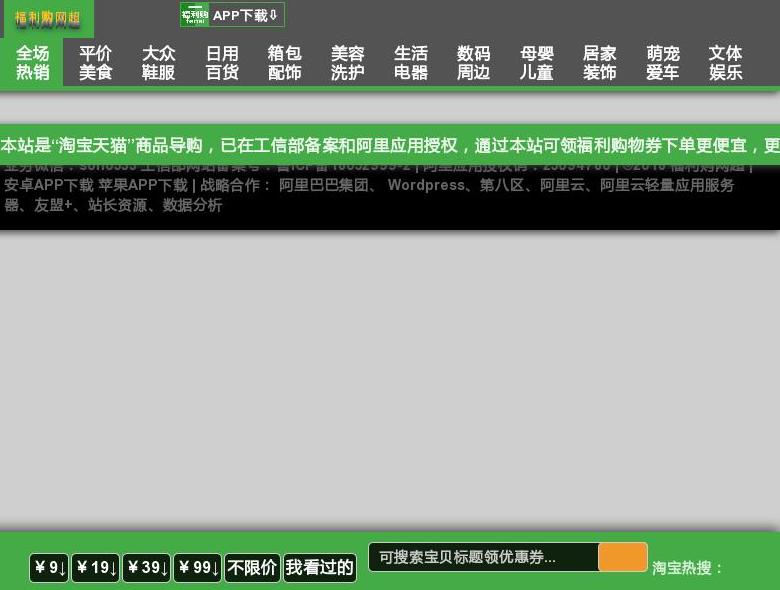Visit the 阿里巴巴集团 partner link

324,185
